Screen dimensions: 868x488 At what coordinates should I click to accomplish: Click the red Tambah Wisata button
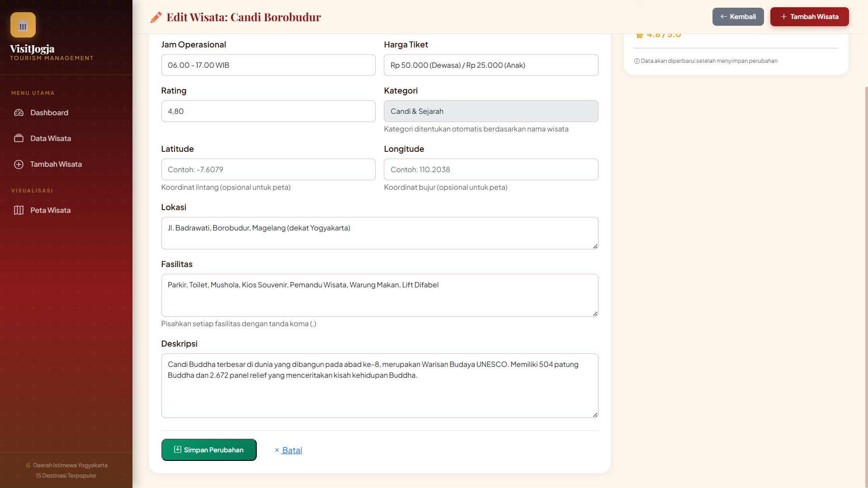[809, 17]
